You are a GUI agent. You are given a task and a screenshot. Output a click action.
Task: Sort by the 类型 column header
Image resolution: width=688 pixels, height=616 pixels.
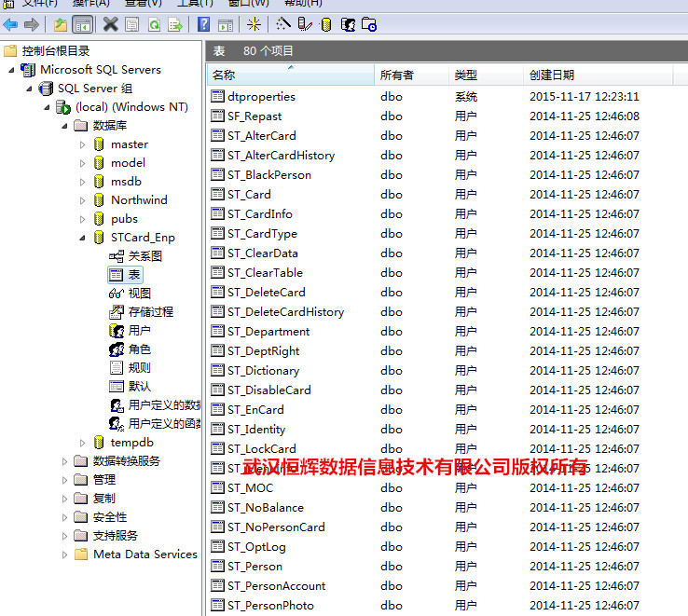click(x=486, y=75)
